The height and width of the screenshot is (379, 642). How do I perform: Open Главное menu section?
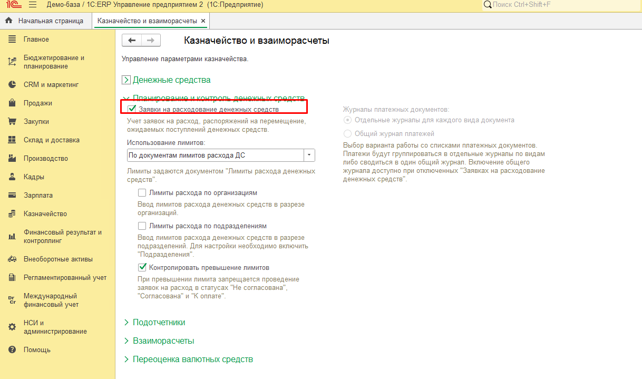coord(36,39)
